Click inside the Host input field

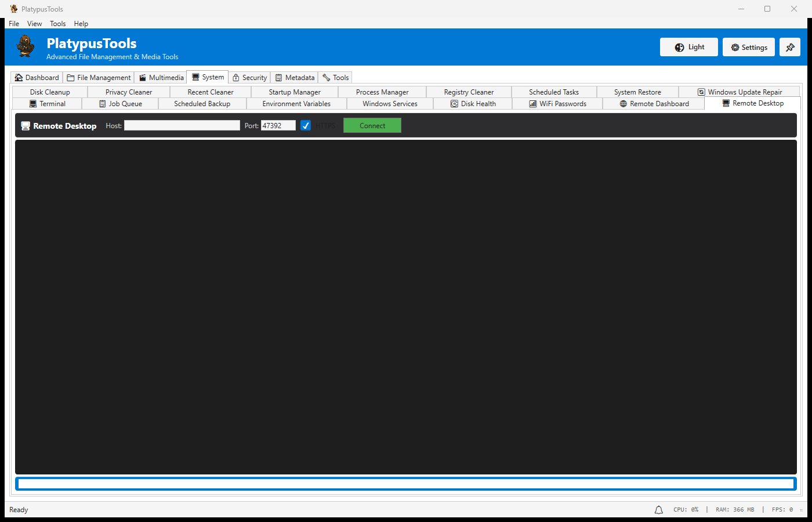click(x=182, y=125)
